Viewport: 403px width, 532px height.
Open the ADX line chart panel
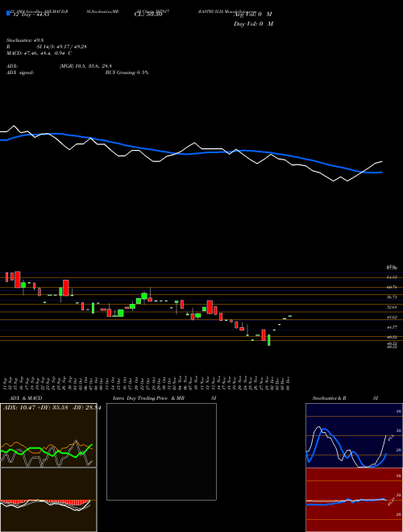pos(48,435)
